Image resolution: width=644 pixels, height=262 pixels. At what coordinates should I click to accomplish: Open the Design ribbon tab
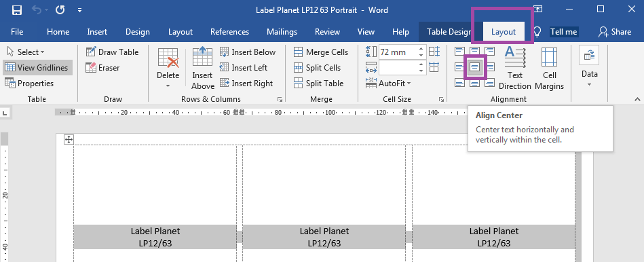tap(138, 32)
